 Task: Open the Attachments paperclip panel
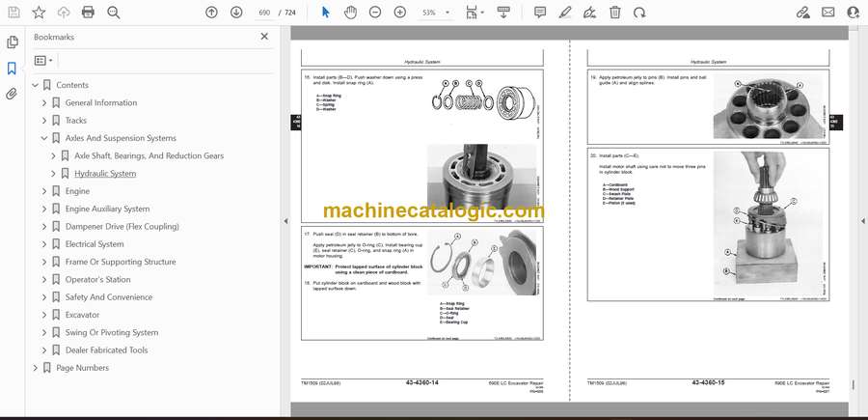[12, 94]
